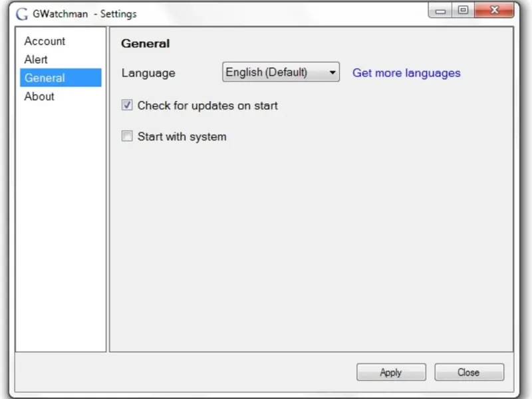532x399 pixels.
Task: Follow the Get more languages link
Action: tap(406, 73)
